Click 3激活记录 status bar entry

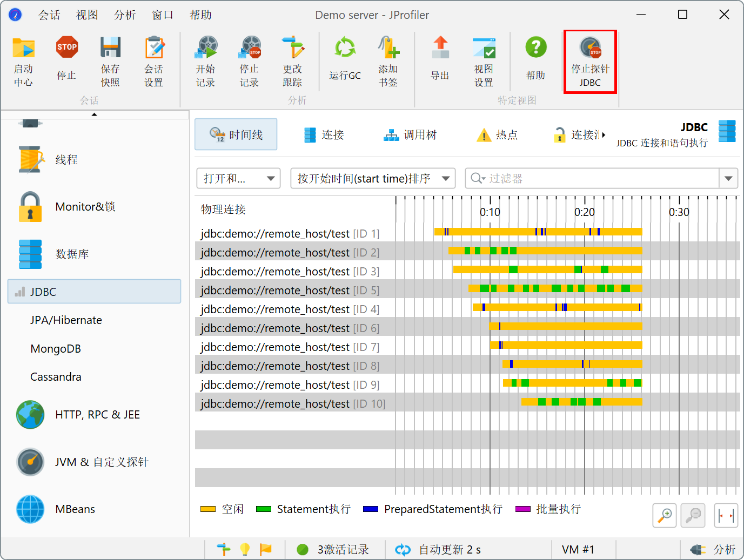(x=333, y=550)
